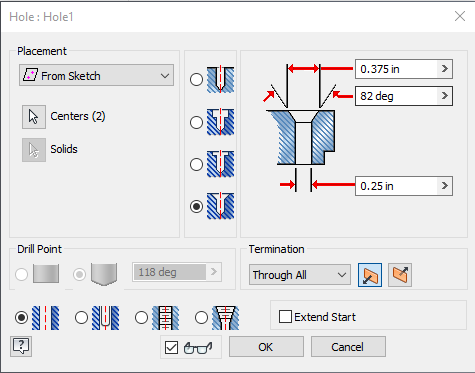Image resolution: width=475 pixels, height=373 pixels.
Task: Expand the 0.375 in diameter options arrow
Action: [x=445, y=69]
